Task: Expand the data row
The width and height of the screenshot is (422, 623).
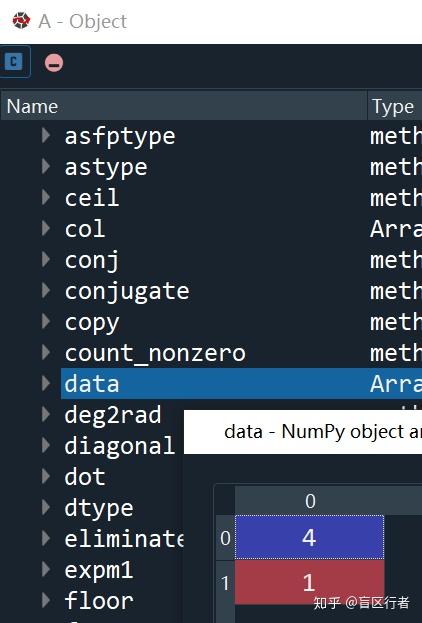Action: pos(46,383)
